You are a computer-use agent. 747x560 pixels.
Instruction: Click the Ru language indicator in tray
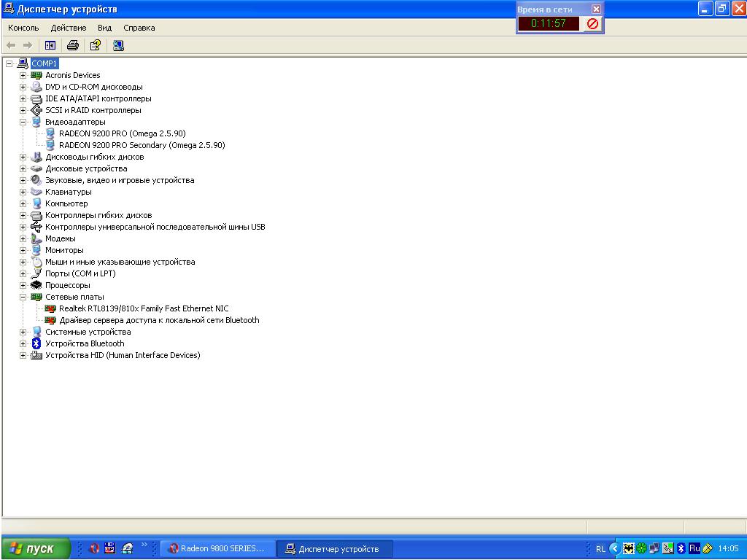(694, 548)
